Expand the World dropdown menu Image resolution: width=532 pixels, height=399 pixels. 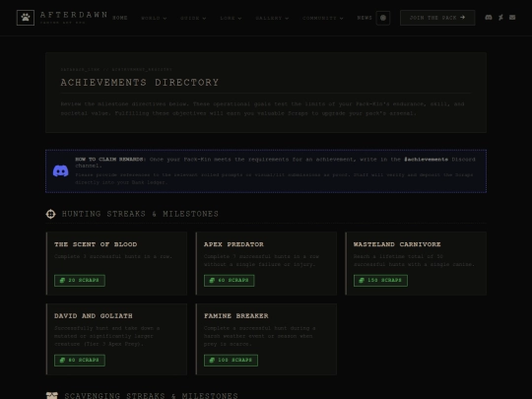point(154,18)
